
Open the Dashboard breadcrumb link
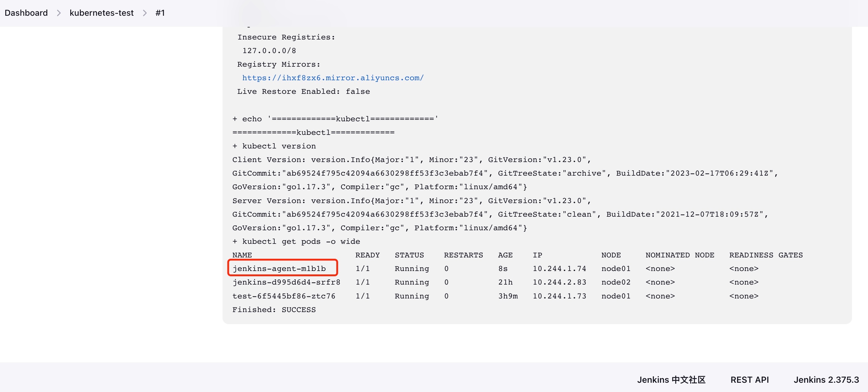tap(26, 13)
